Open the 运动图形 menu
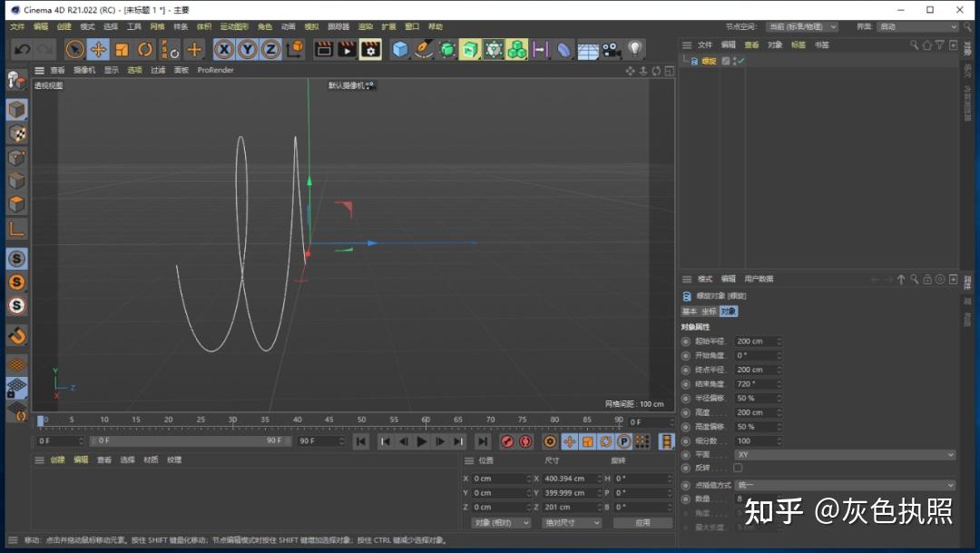The height and width of the screenshot is (553, 980). [234, 26]
